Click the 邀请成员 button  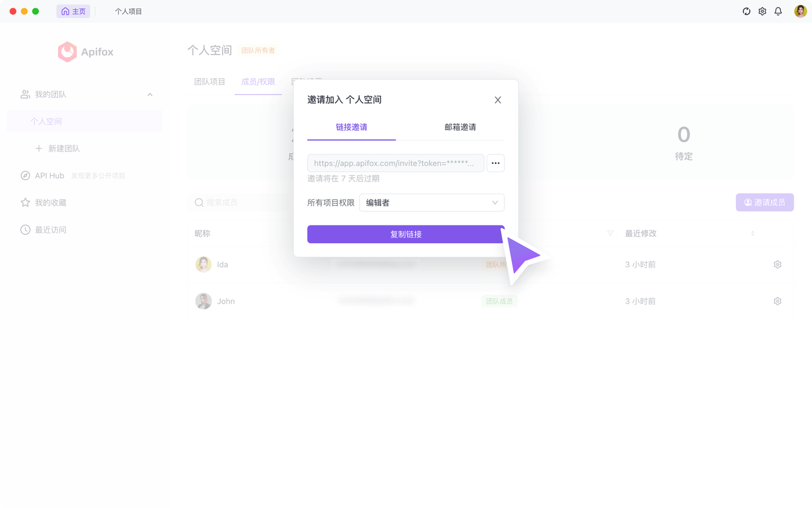point(765,203)
